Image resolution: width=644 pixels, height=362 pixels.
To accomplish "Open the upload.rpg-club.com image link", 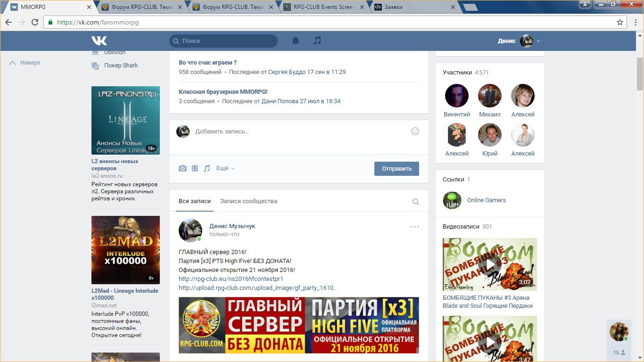I will (x=257, y=288).
